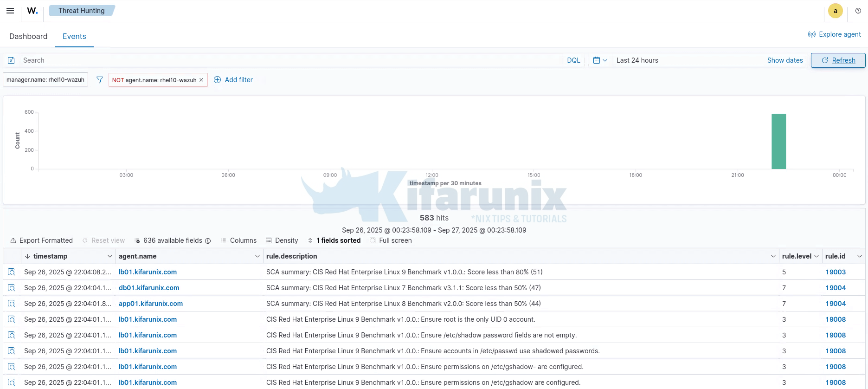Open the calendar quick date menu
Screen dimensions: 868x389
click(x=600, y=60)
